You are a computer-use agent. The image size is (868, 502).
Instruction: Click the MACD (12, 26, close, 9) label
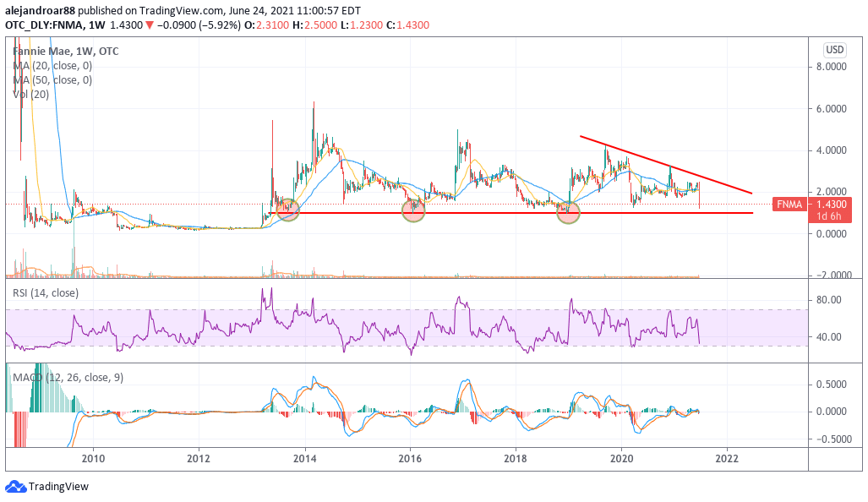point(68,378)
